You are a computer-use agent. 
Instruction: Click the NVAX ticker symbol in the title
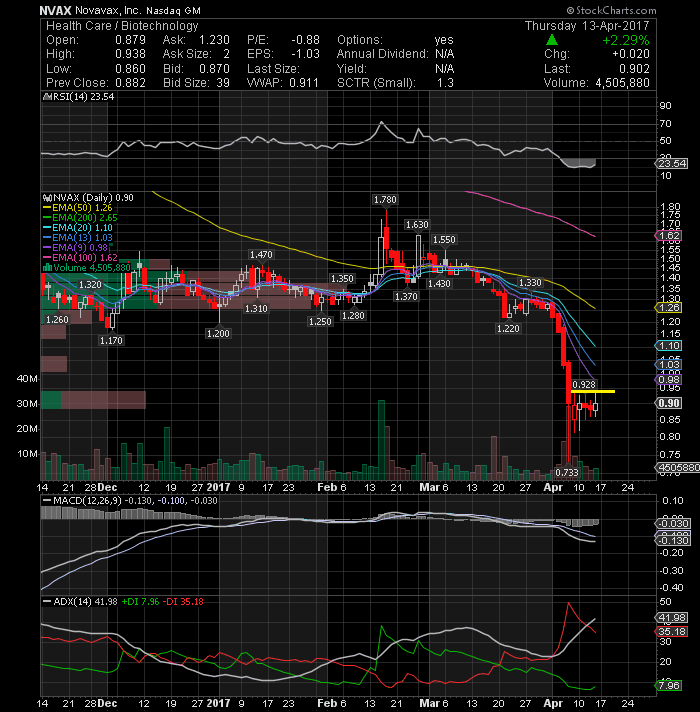coord(55,10)
